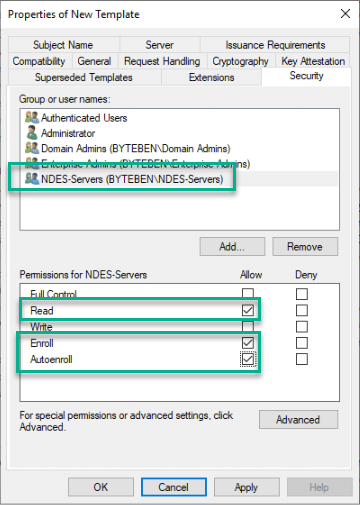This screenshot has height=505, width=360.
Task: Click the Add... button
Action: (x=232, y=247)
